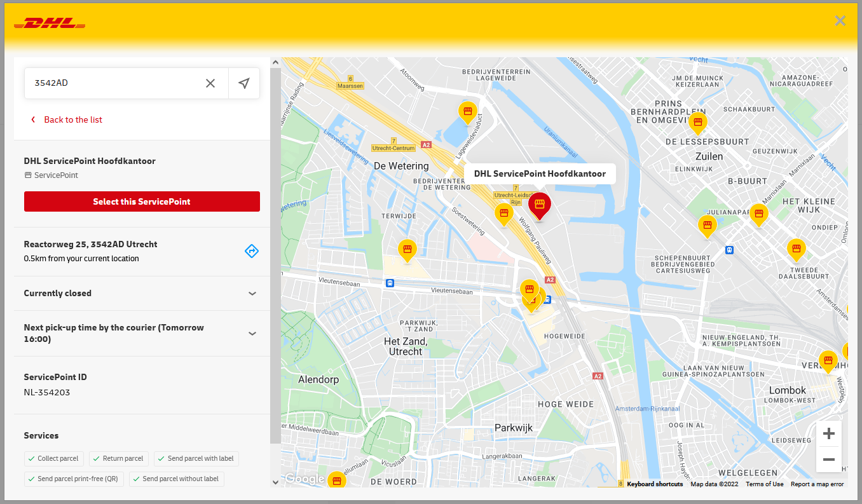The width and height of the screenshot is (862, 504).
Task: Open map Terms of Use
Action: click(x=765, y=484)
